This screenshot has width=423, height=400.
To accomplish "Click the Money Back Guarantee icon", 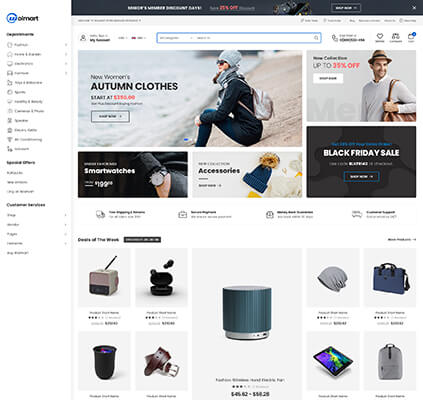I will click(x=270, y=214).
